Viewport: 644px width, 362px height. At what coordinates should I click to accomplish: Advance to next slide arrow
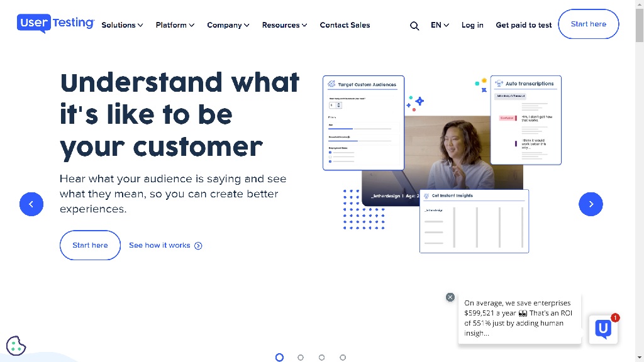pyautogui.click(x=591, y=204)
